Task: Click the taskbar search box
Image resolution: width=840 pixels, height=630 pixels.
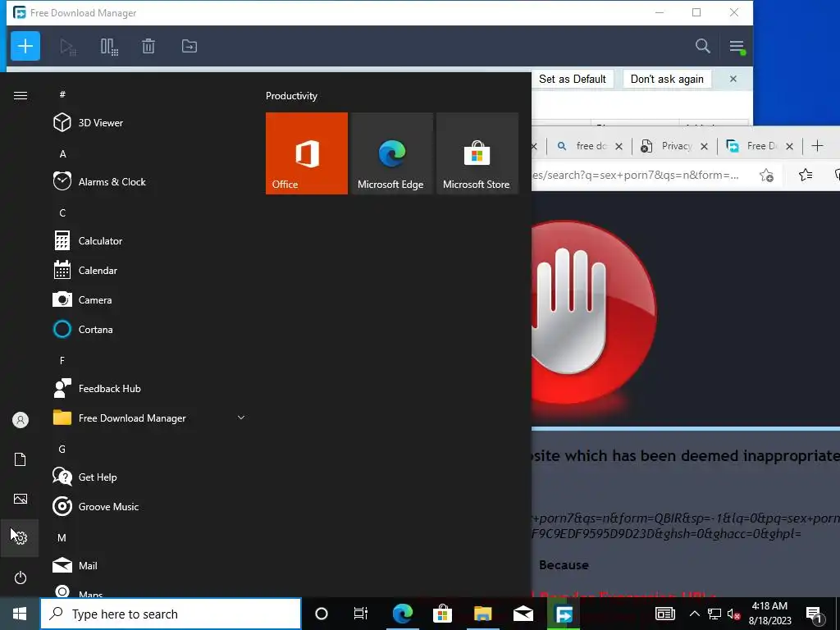Action: point(171,614)
